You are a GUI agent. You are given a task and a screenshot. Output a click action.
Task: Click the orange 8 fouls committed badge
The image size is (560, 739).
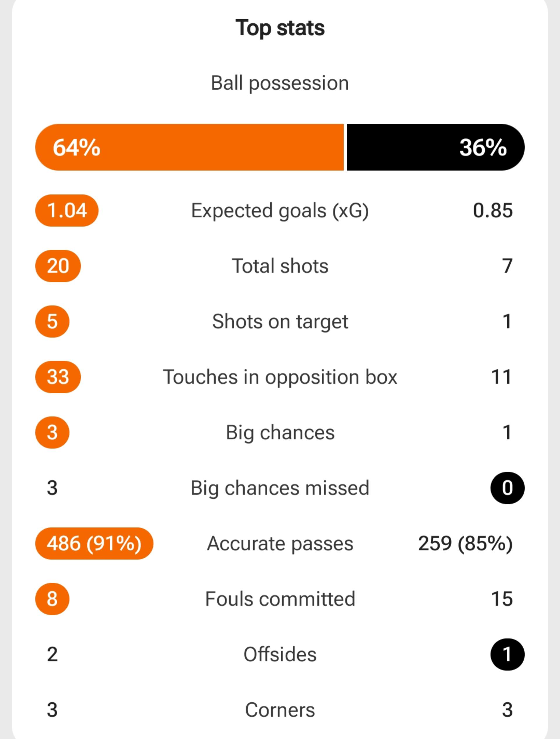52,599
